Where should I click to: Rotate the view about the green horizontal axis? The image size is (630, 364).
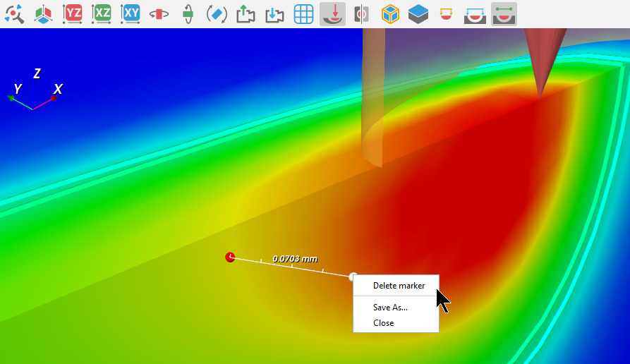point(188,14)
